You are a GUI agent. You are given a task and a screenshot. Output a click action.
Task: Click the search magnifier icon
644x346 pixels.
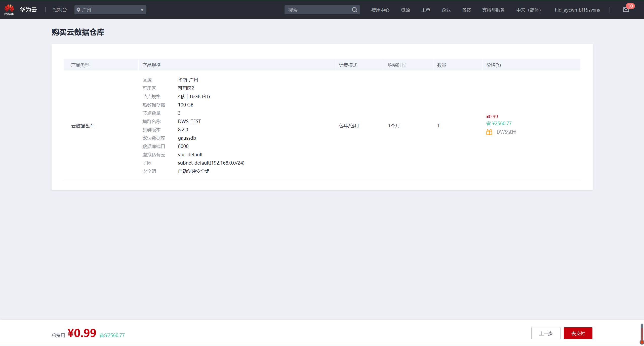pos(354,10)
